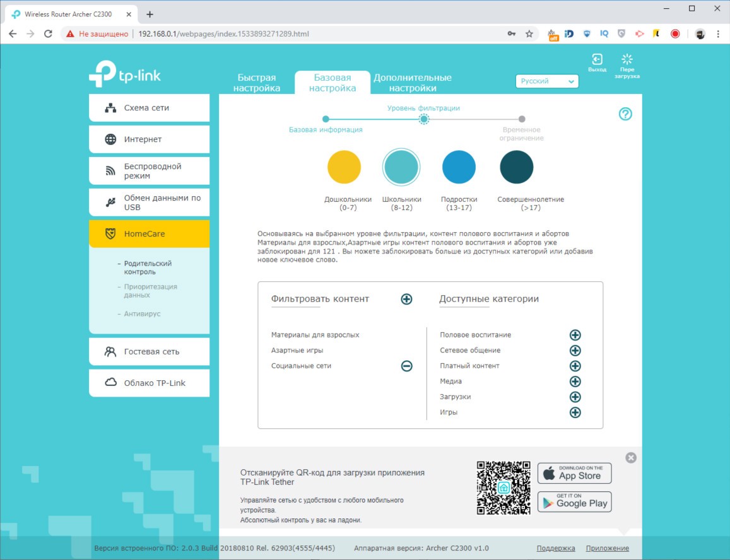Viewport: 730px width, 560px height.
Task: Add a keyword with plus next to Фильтровать контент
Action: pyautogui.click(x=407, y=299)
